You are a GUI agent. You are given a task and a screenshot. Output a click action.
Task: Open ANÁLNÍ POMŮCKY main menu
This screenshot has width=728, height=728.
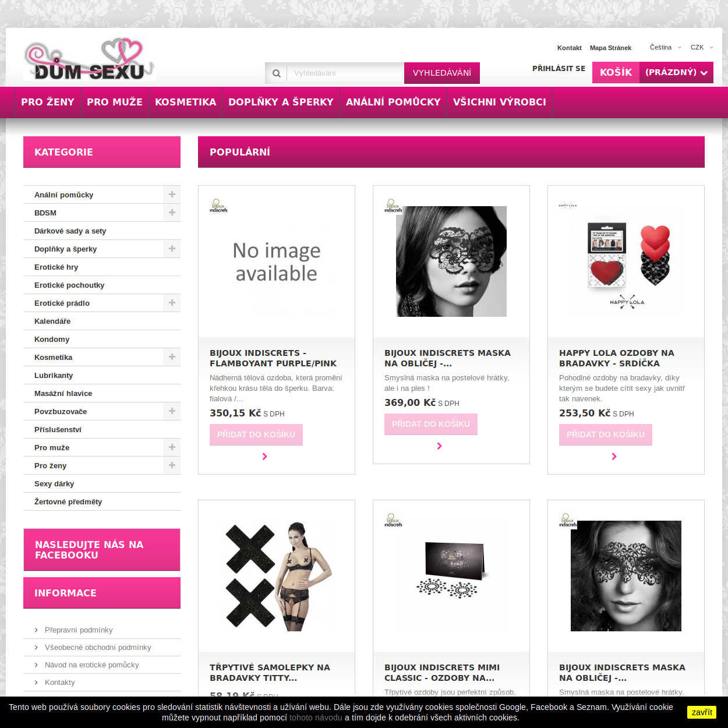[393, 102]
